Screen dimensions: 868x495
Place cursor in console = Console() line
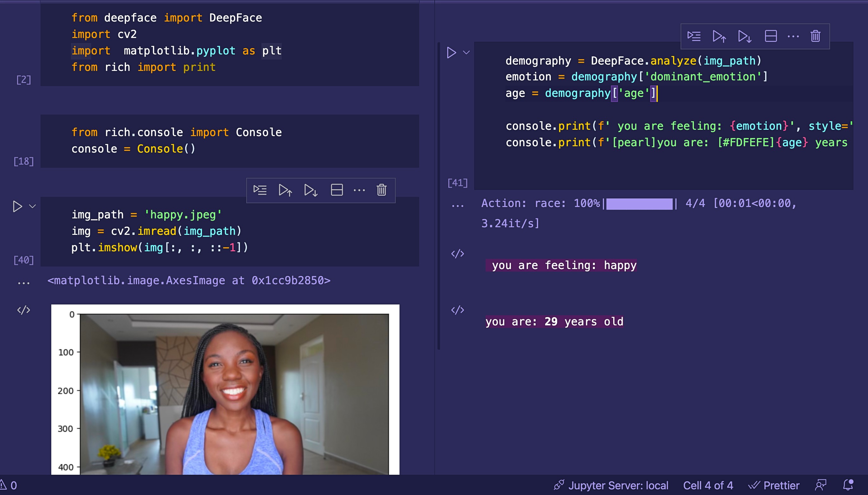(133, 149)
